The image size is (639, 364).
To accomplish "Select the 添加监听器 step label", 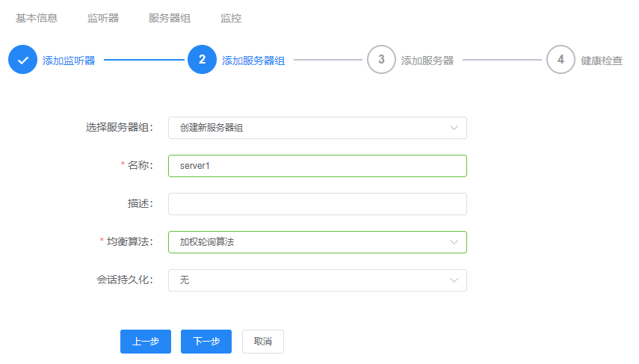I will click(x=69, y=61).
